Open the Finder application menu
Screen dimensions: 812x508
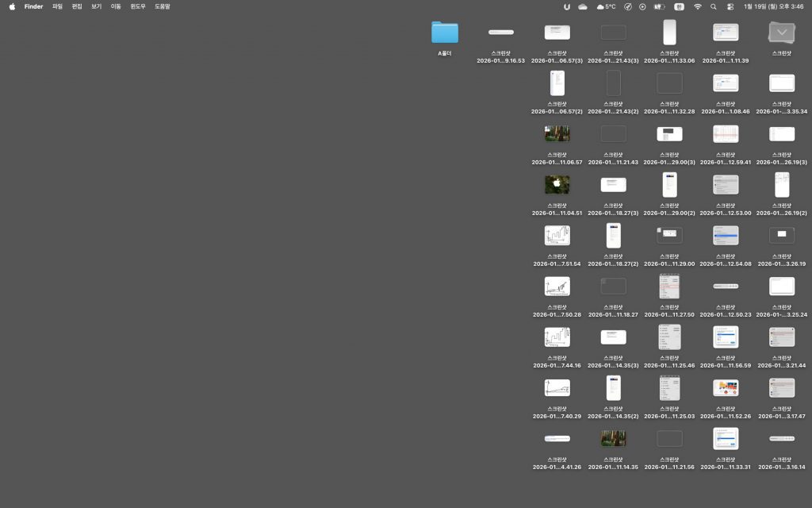coord(33,6)
